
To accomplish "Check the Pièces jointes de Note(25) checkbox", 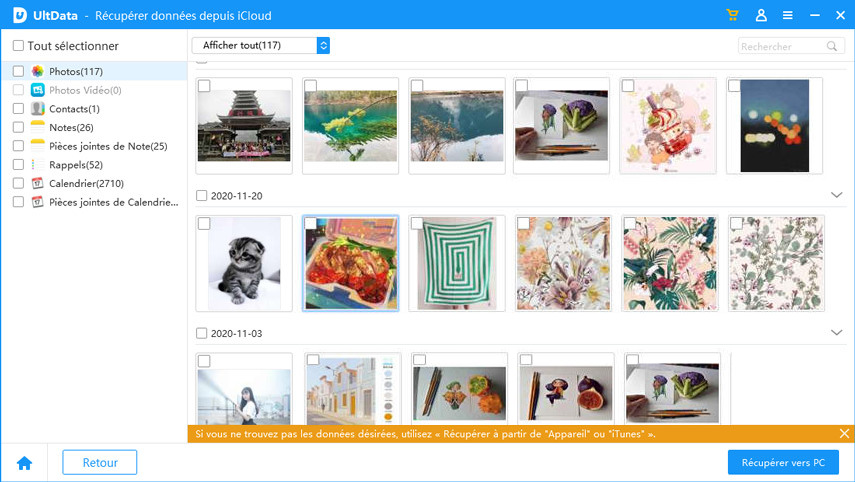I will click(18, 146).
